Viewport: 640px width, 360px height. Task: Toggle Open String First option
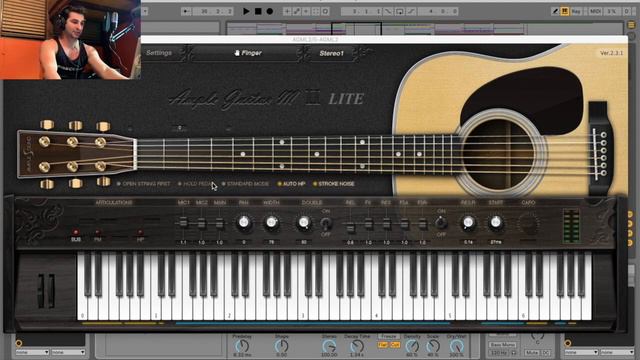(x=143, y=184)
